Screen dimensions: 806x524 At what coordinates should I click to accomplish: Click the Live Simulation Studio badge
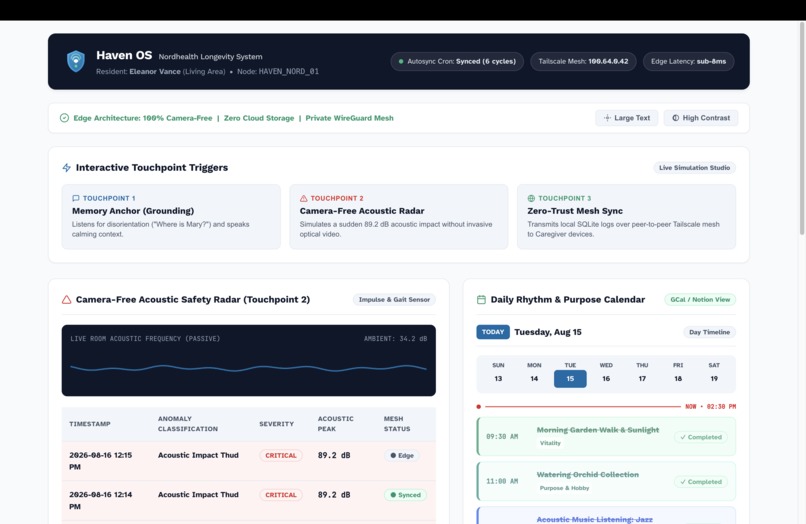[694, 168]
